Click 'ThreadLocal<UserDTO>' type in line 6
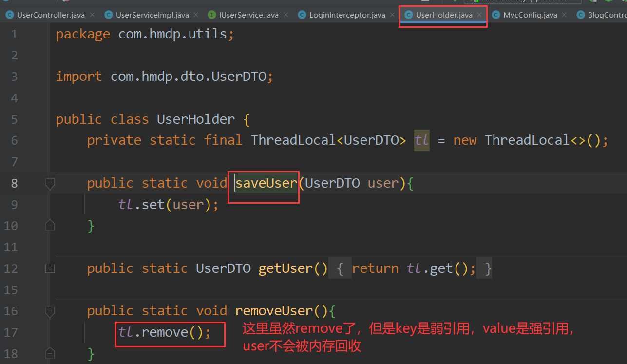Screen dimensions: 627x364 (328, 140)
